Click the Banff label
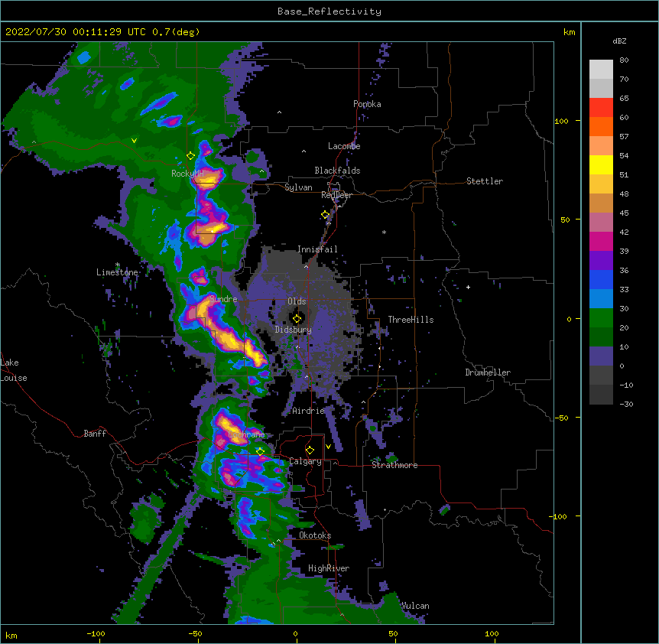The width and height of the screenshot is (659, 644). [x=95, y=434]
